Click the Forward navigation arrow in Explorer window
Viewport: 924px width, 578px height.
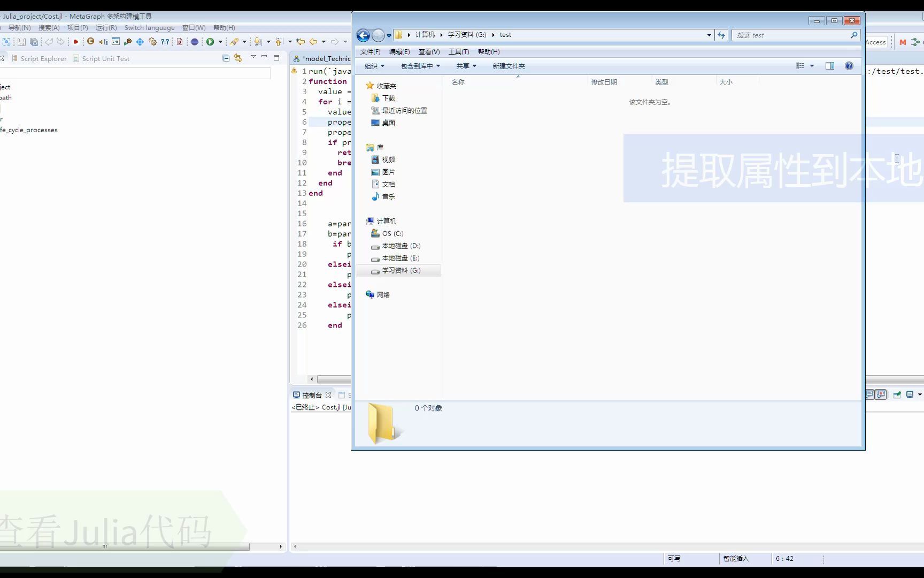pyautogui.click(x=378, y=35)
